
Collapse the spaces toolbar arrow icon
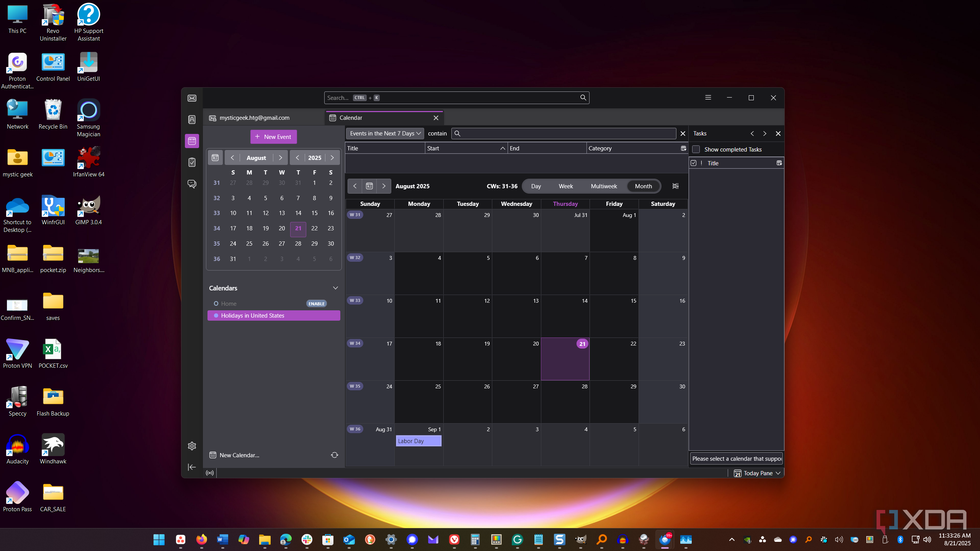192,467
